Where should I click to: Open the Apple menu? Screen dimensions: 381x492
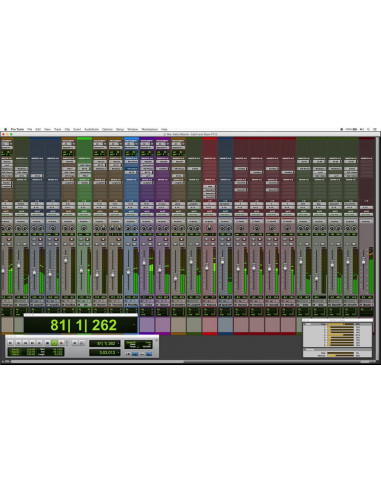tap(5, 129)
